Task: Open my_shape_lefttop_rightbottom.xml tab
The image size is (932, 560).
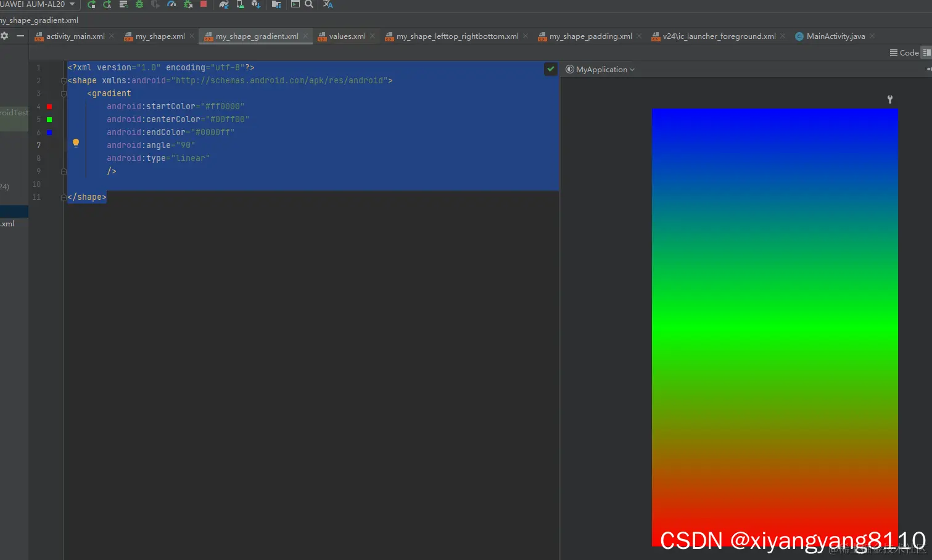Action: (457, 36)
